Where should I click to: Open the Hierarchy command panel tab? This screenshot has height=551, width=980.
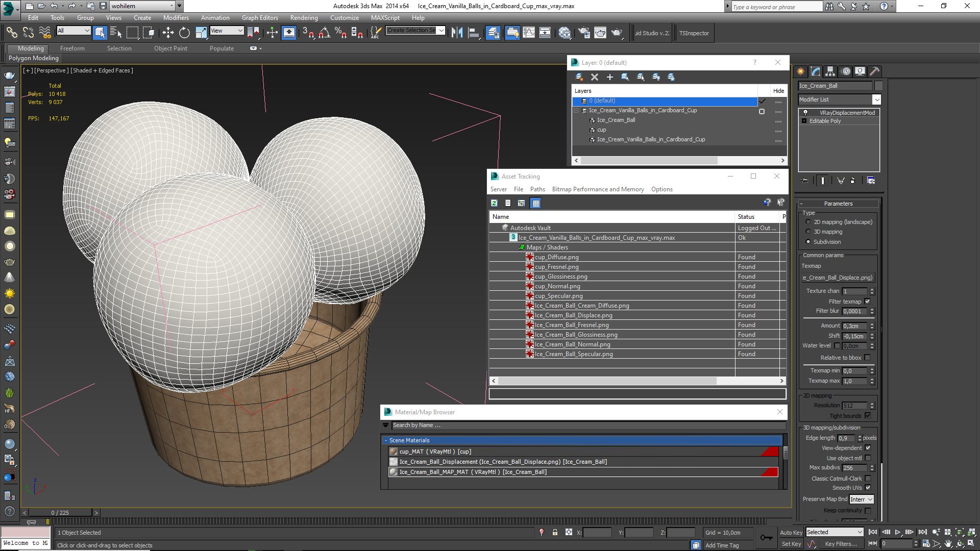point(830,71)
